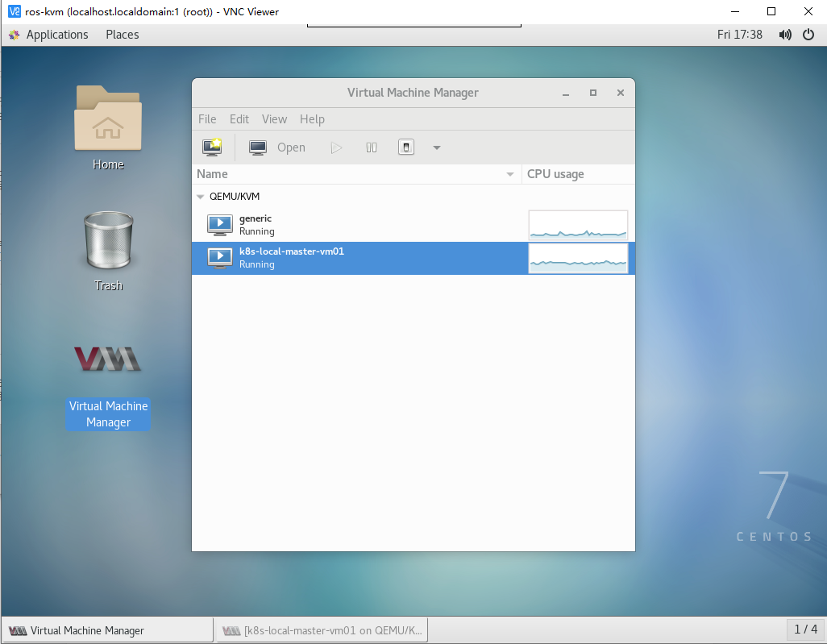Click the clock showing Fri 17:38

coord(739,35)
